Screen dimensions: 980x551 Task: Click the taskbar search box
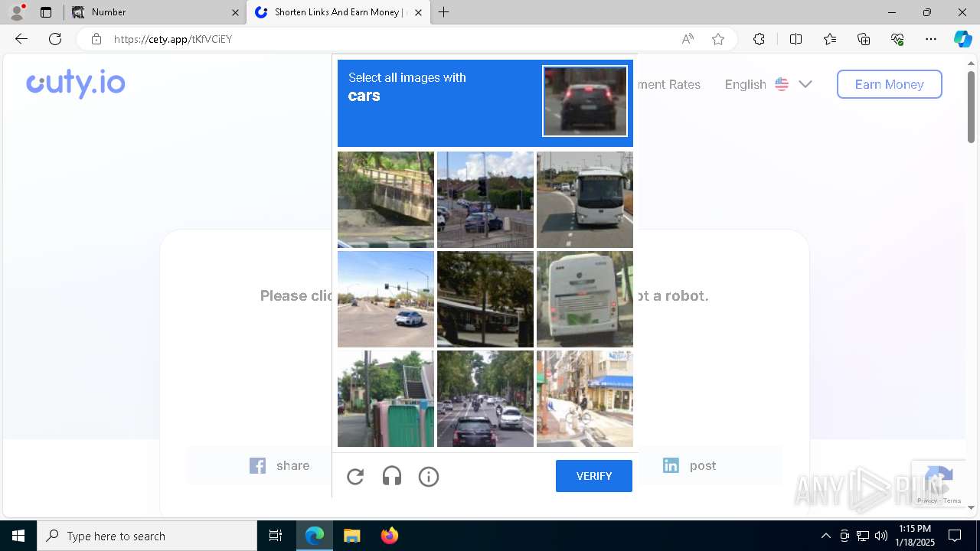click(x=147, y=536)
